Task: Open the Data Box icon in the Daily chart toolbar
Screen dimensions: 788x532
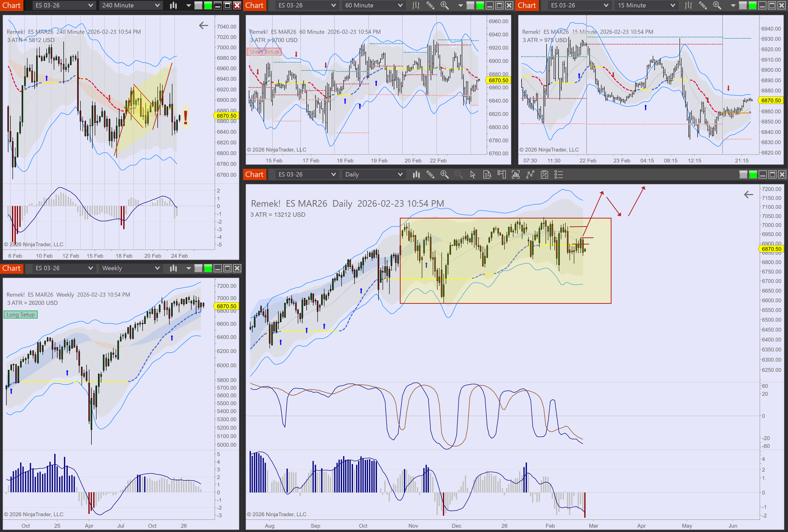Action: coord(487,175)
